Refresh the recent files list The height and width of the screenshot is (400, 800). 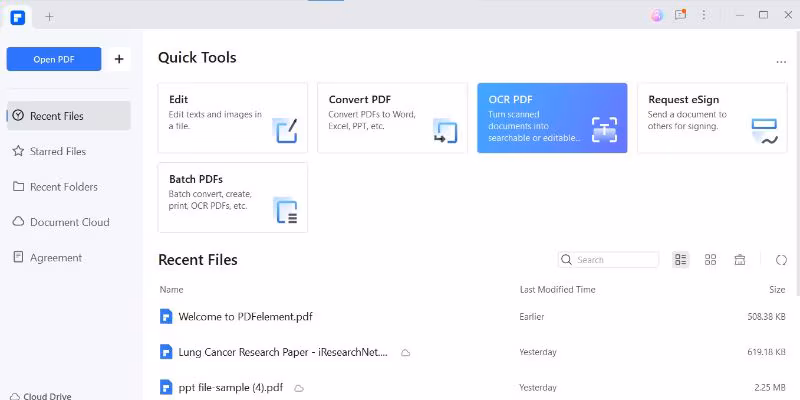(x=781, y=260)
